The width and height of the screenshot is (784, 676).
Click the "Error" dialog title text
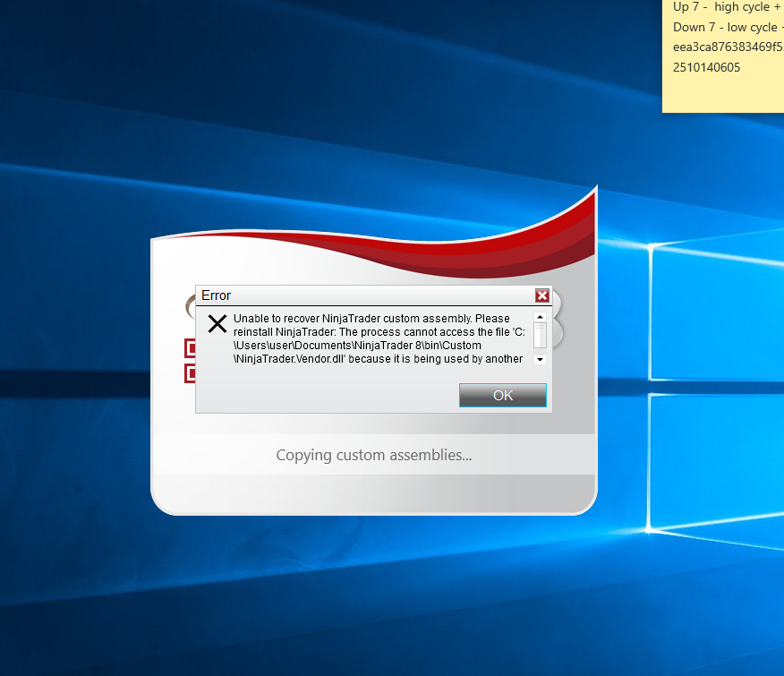pos(216,295)
